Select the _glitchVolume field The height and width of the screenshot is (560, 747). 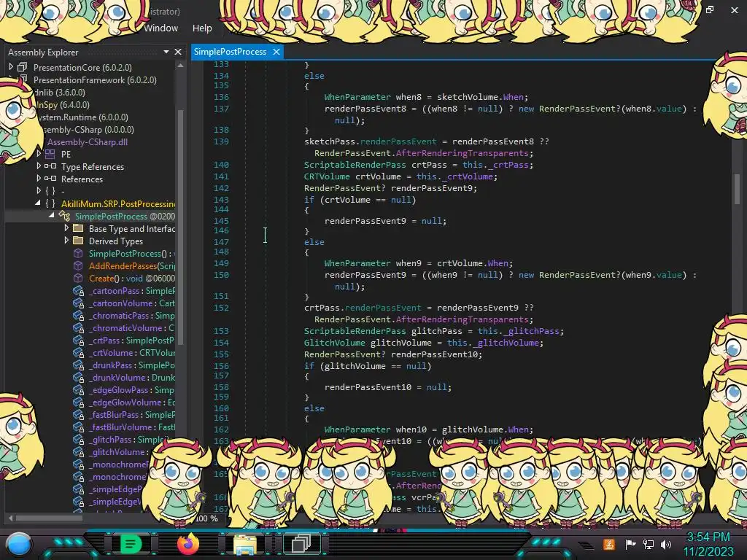(119, 451)
